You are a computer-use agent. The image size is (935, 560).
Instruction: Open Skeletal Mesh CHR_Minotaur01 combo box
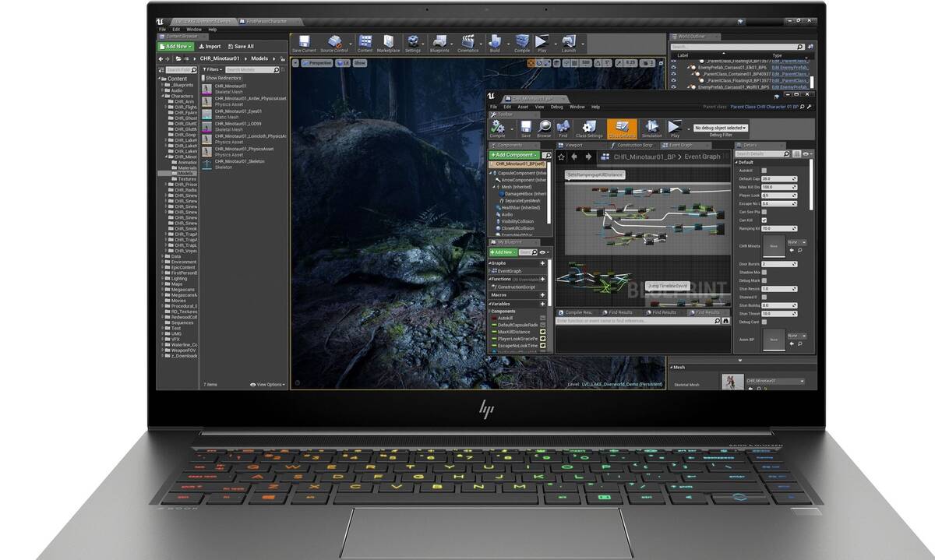(775, 381)
